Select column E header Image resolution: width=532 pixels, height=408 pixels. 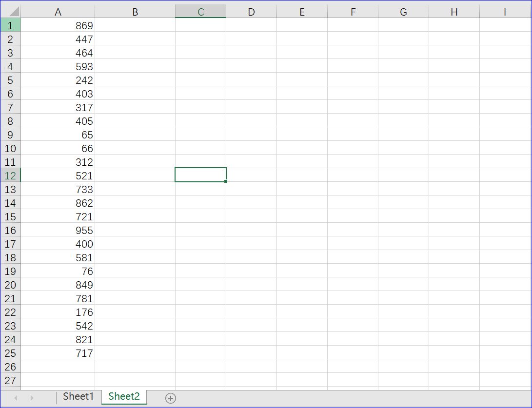tap(302, 12)
